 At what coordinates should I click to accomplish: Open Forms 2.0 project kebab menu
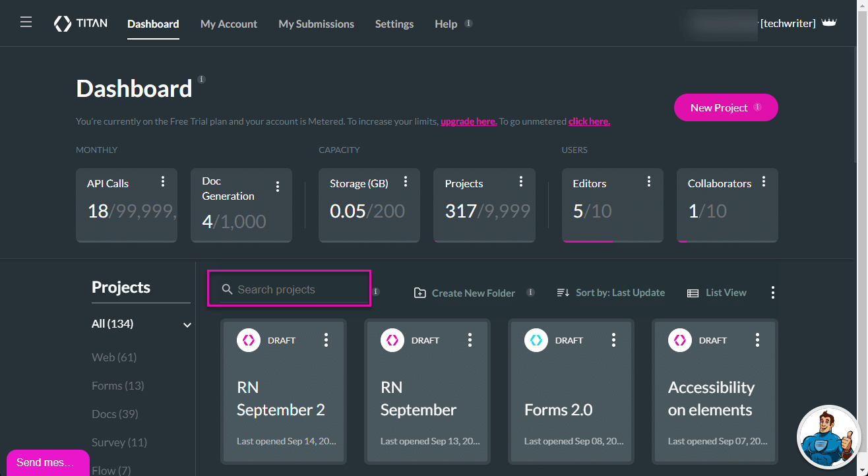[613, 340]
